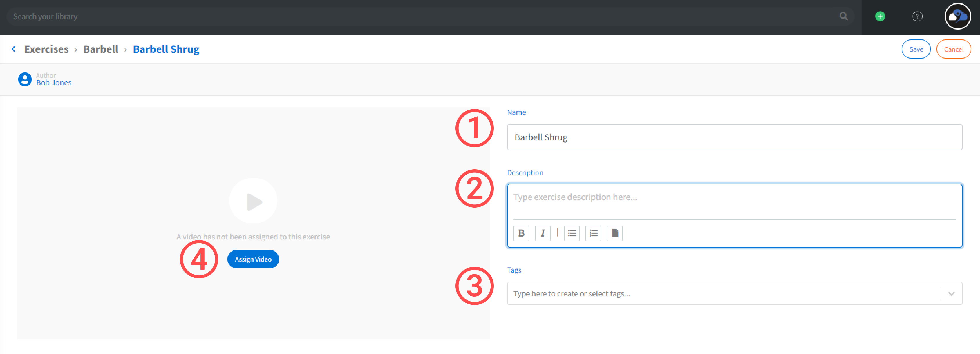Toggle bold formatting in description
The image size is (980, 354).
[x=521, y=233]
